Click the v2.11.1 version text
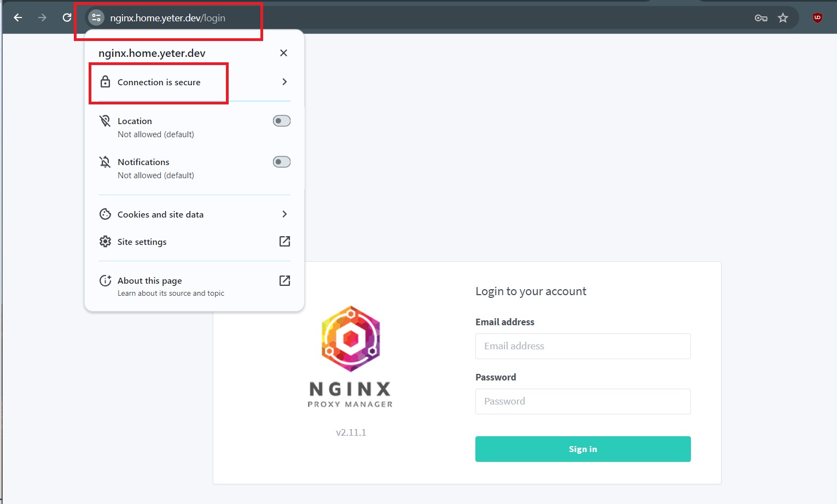Screen dimensions: 837x504 coord(351,432)
